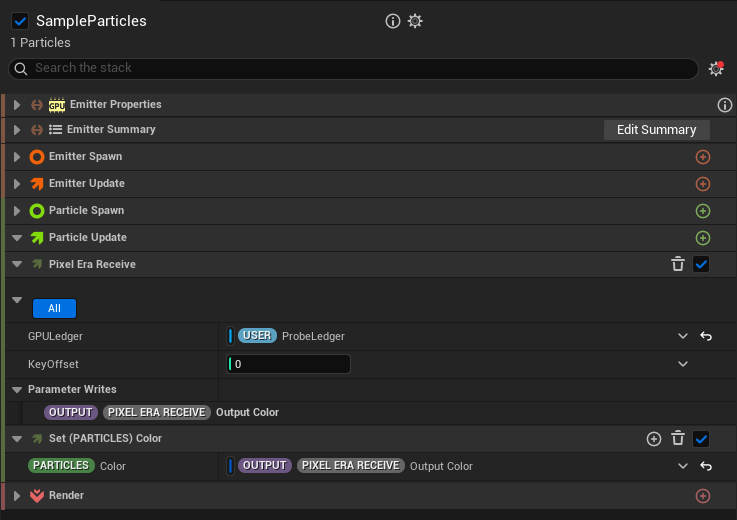The image size is (737, 520).
Task: Expand the Emitter Update group
Action: click(x=17, y=184)
